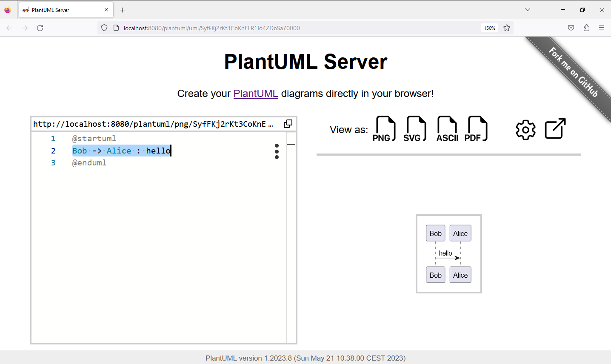This screenshot has width=611, height=364.
Task: Reload the current page
Action: tap(40, 28)
